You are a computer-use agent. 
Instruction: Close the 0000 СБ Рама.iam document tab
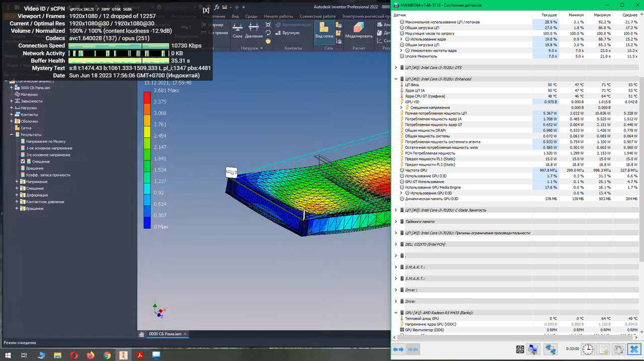tap(185, 334)
